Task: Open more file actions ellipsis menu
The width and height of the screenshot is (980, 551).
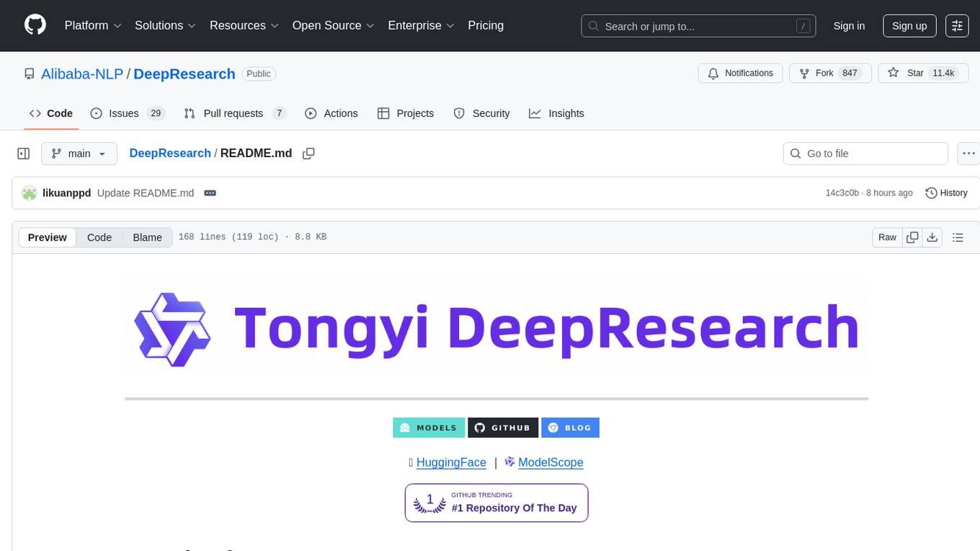Action: 968,154
